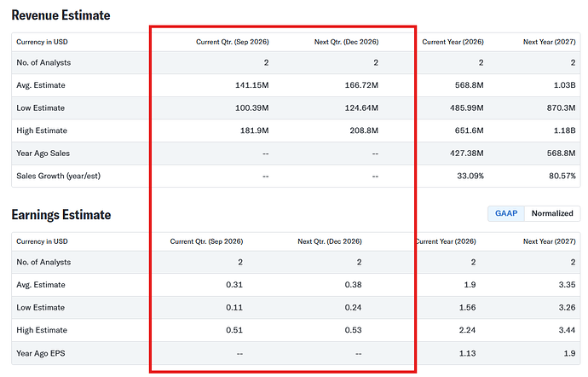Screen dimensions: 588x377
Task: Click low EPS estimate 3.26
Action: click(x=567, y=308)
